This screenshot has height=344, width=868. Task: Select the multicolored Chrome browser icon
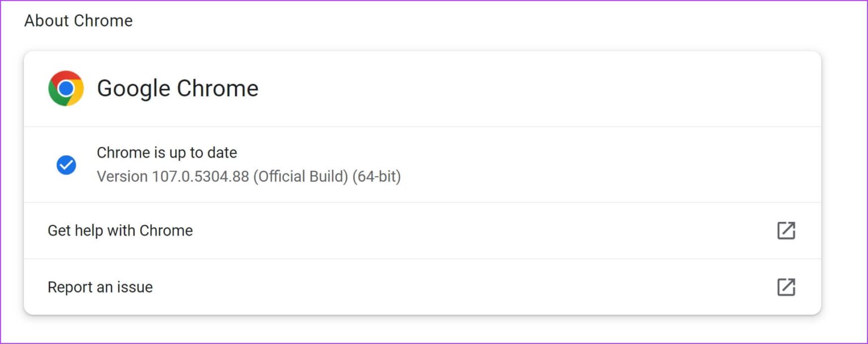[66, 88]
